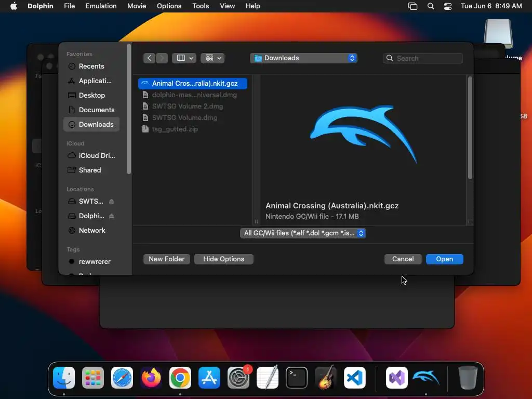Click the Hide Options button
Viewport: 532px width, 399px height.
click(223, 259)
